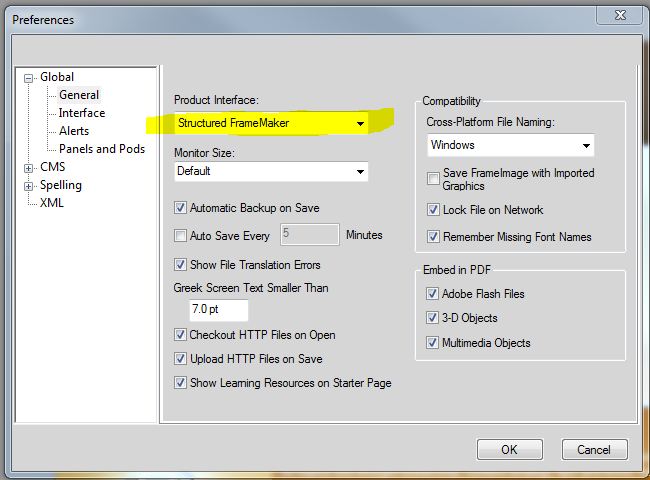Viewport: 650px width, 480px height.
Task: Toggle Multimedia Objects embedding
Action: tap(432, 342)
